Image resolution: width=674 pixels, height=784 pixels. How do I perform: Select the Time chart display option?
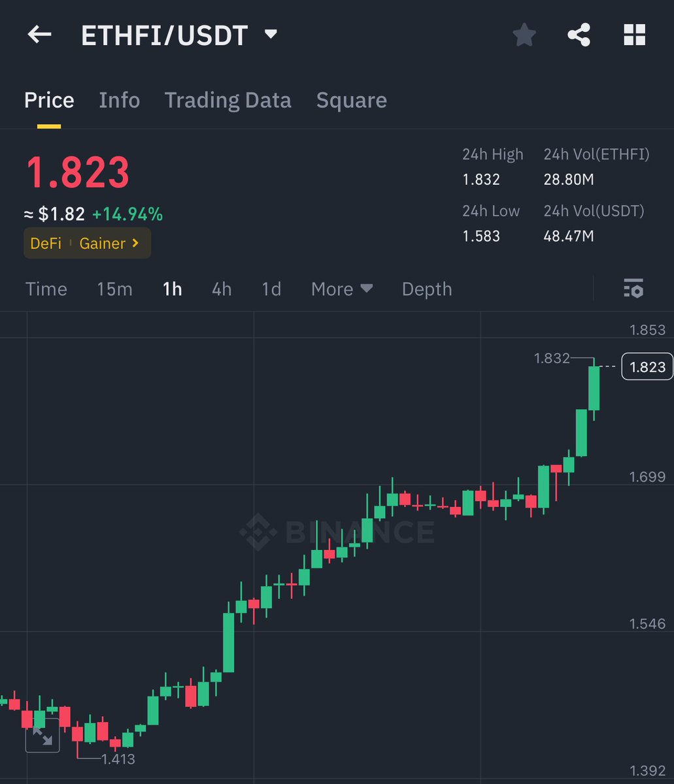click(x=46, y=289)
